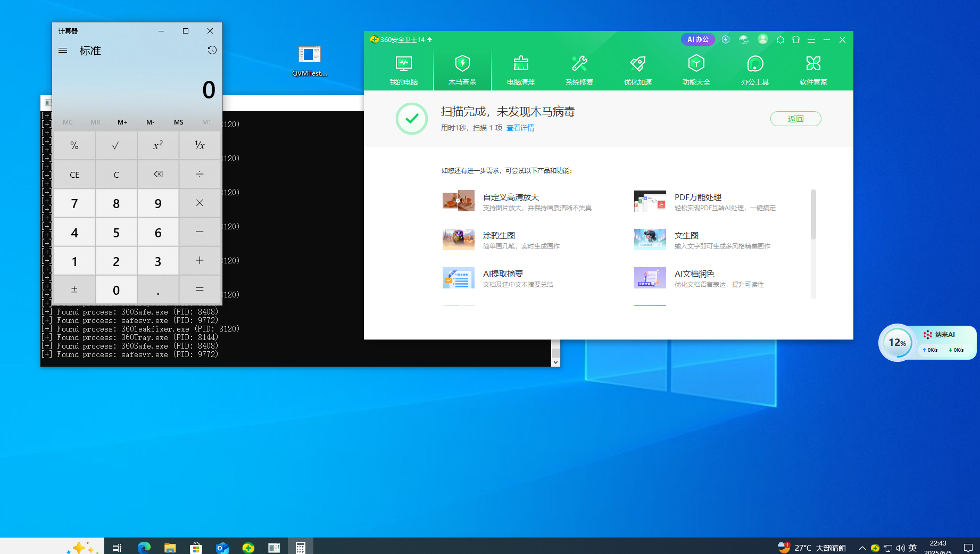Click the decimal point key
This screenshot has height=554, width=980.
point(158,290)
